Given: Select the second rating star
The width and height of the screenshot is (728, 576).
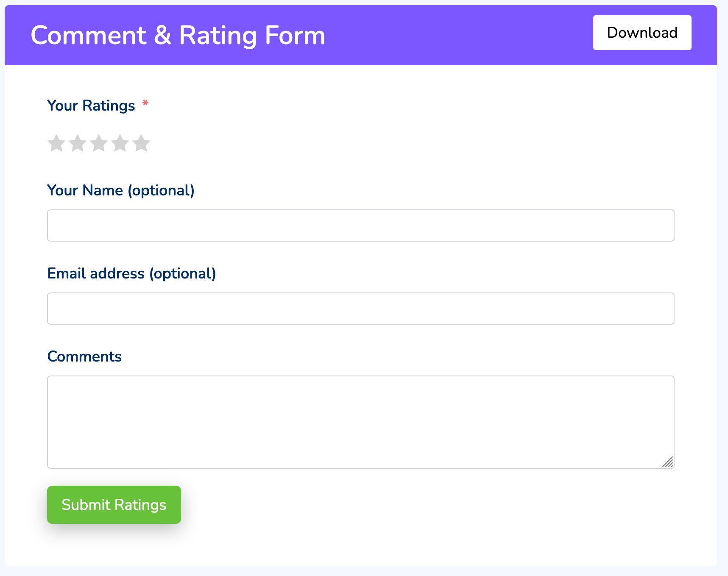Looking at the screenshot, I should point(78,143).
